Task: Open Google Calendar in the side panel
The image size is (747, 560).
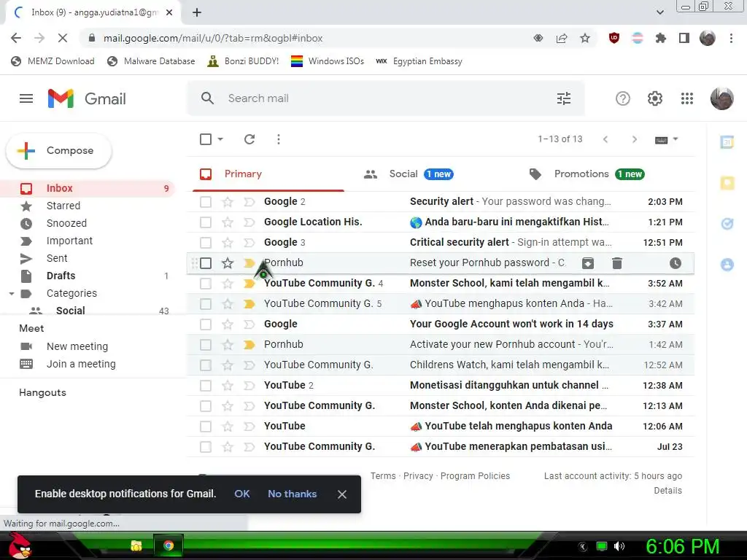Action: (x=727, y=141)
